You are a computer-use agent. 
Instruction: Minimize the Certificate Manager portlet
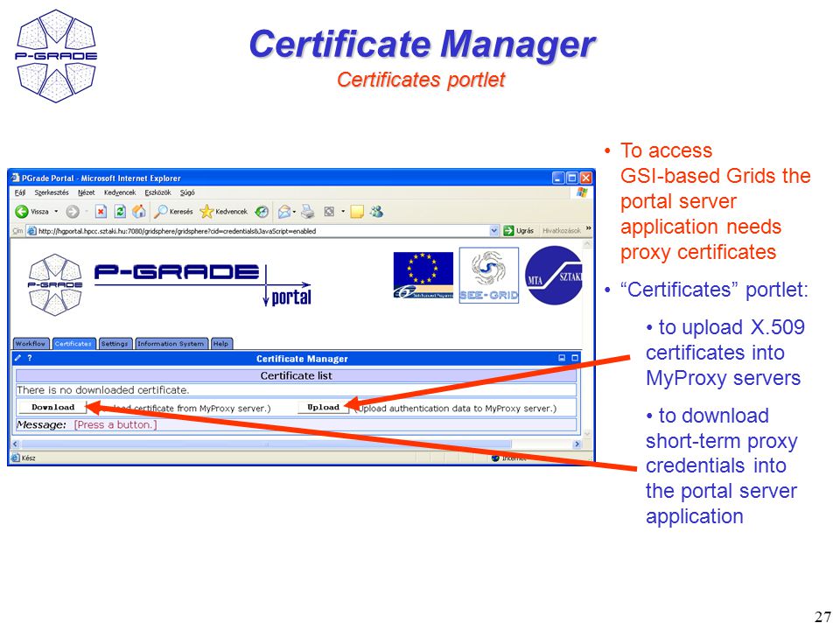(x=562, y=358)
